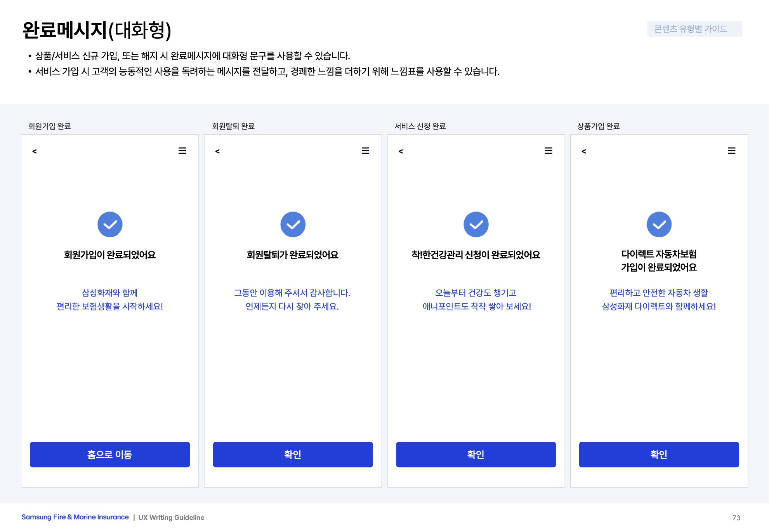Click back arrow in 회원탈퇴 완료 screen

tap(217, 151)
